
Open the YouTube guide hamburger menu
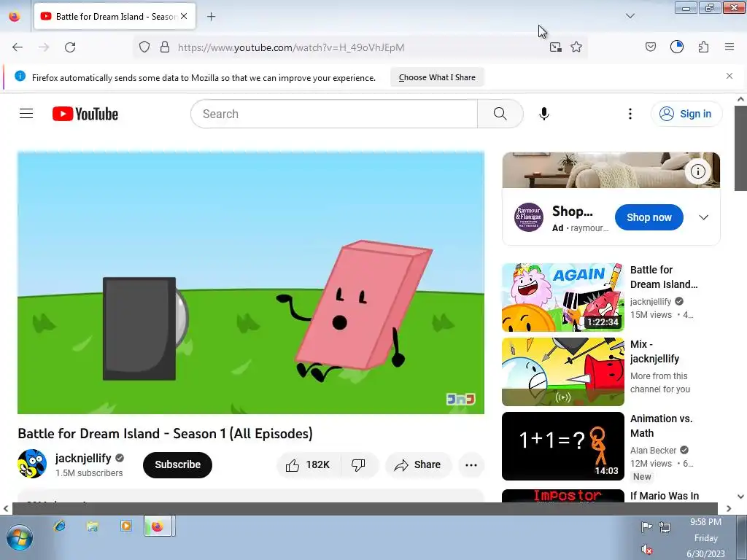[26, 113]
